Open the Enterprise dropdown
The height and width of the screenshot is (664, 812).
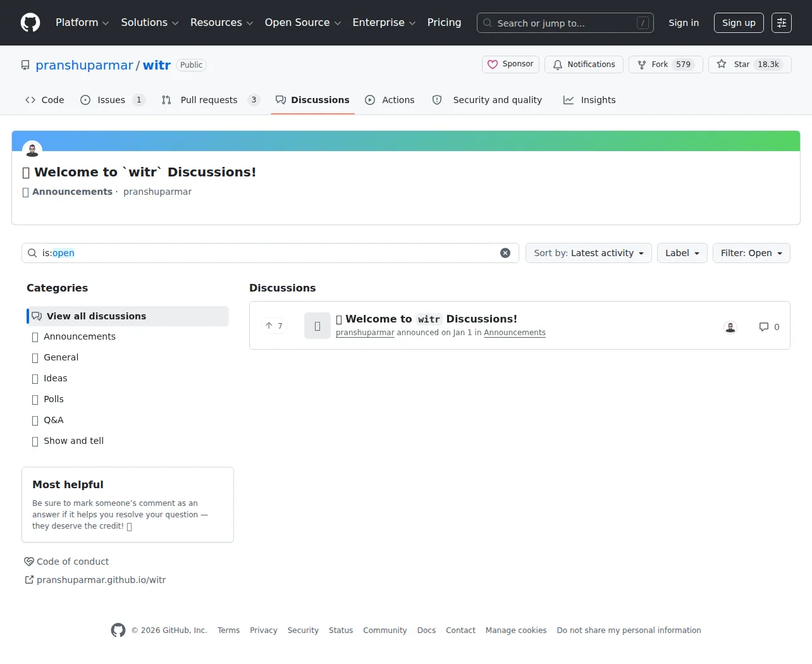point(384,23)
